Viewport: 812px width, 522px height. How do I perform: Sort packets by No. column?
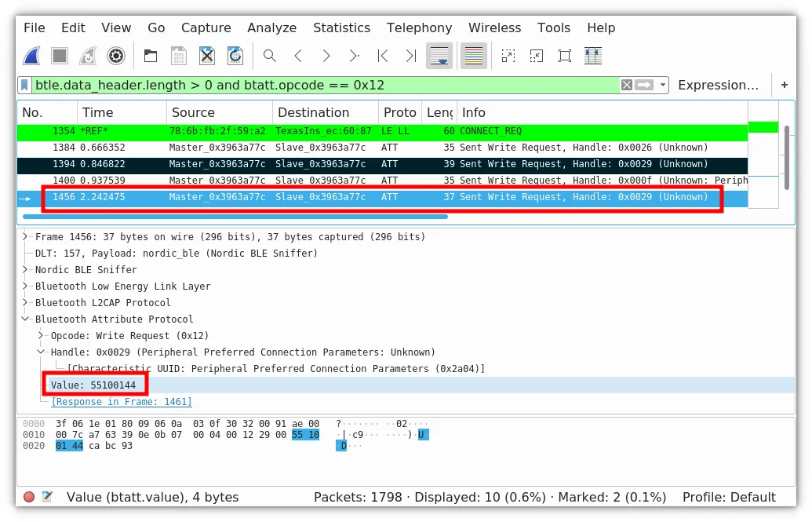coord(47,112)
